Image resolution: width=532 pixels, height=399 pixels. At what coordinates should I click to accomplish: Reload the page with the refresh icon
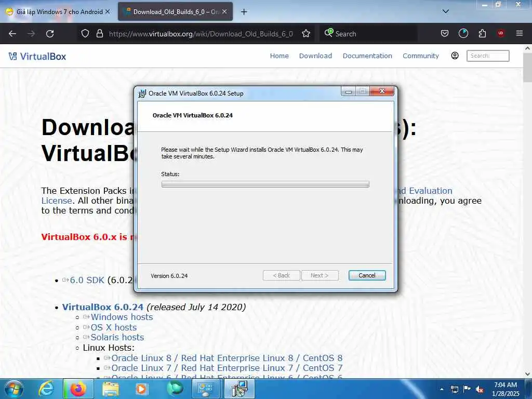click(50, 34)
